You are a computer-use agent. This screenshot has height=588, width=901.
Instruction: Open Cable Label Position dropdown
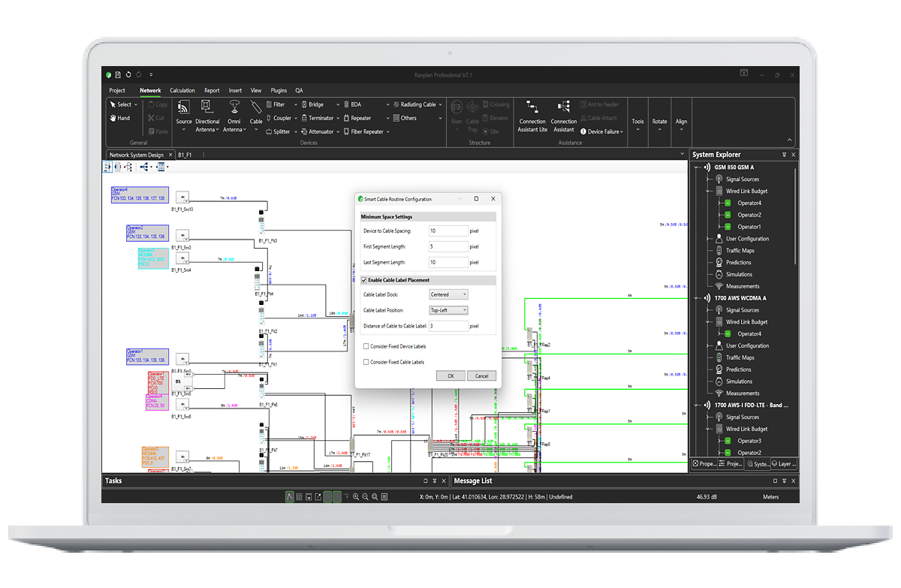pyautogui.click(x=448, y=310)
